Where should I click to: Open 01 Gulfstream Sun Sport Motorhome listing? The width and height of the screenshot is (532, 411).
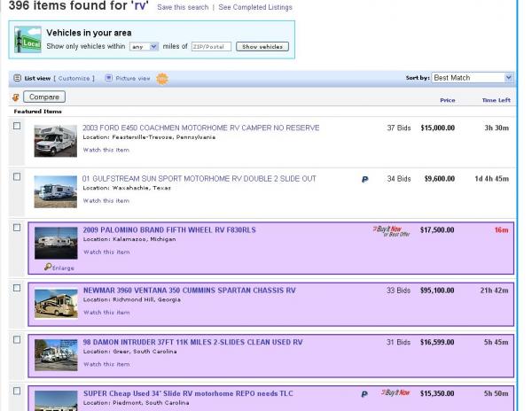click(x=199, y=179)
